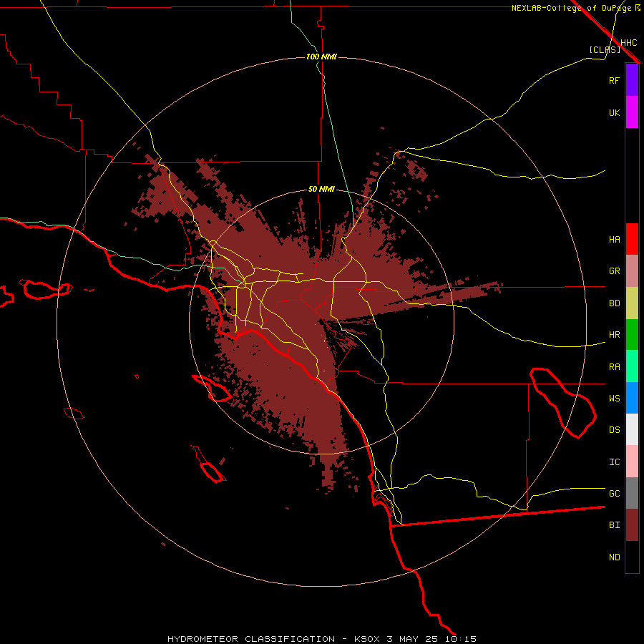
Task: Click the NEXLAB-College of DuPage text
Action: [572, 8]
